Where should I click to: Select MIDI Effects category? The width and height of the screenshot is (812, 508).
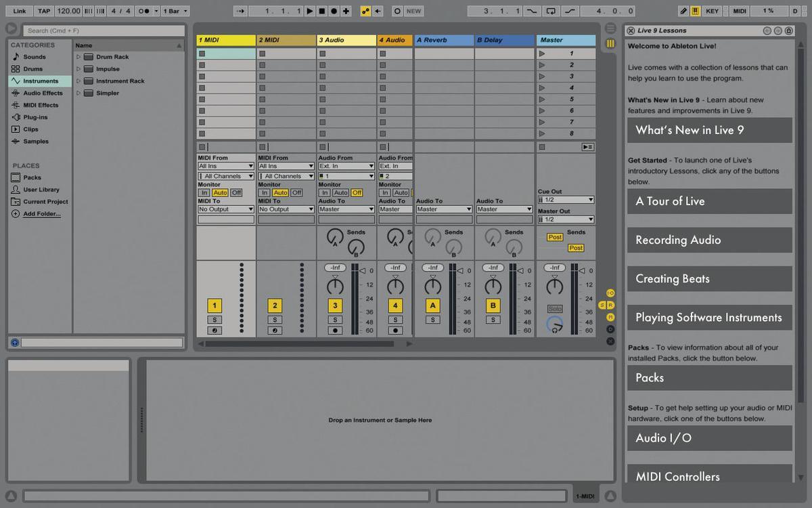[41, 105]
